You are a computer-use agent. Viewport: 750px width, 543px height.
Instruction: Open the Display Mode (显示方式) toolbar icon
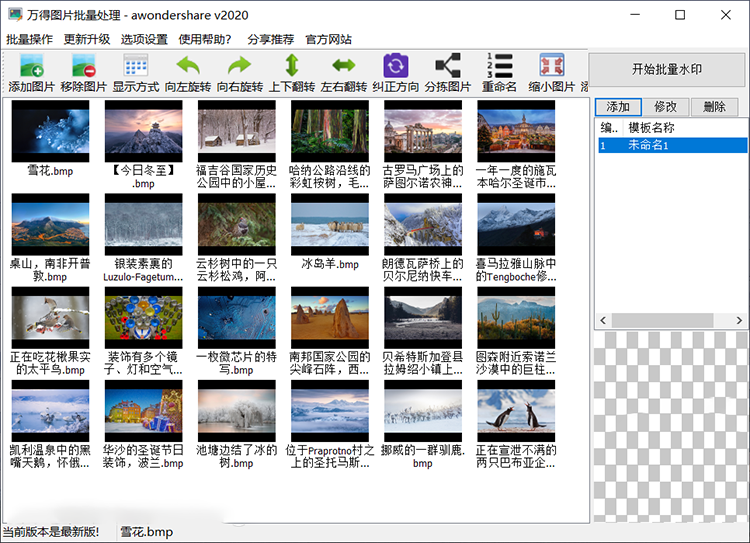coord(136,72)
